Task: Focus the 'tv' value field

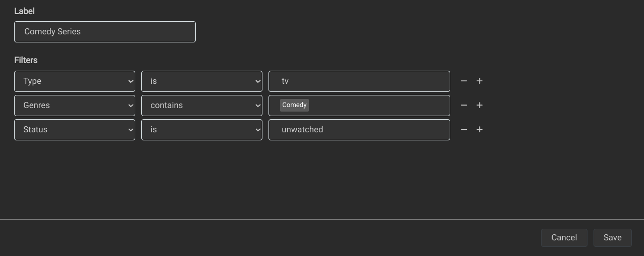Action: click(x=359, y=81)
